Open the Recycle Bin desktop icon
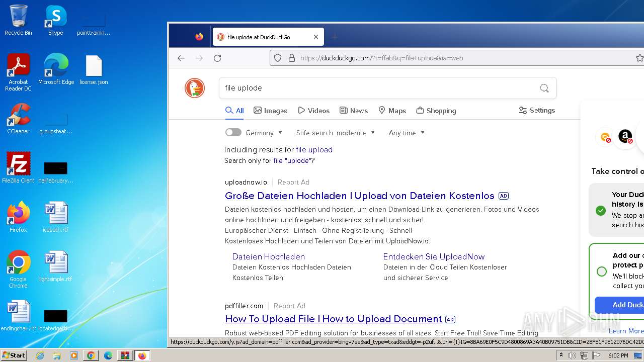This screenshot has height=362, width=644. (x=18, y=20)
